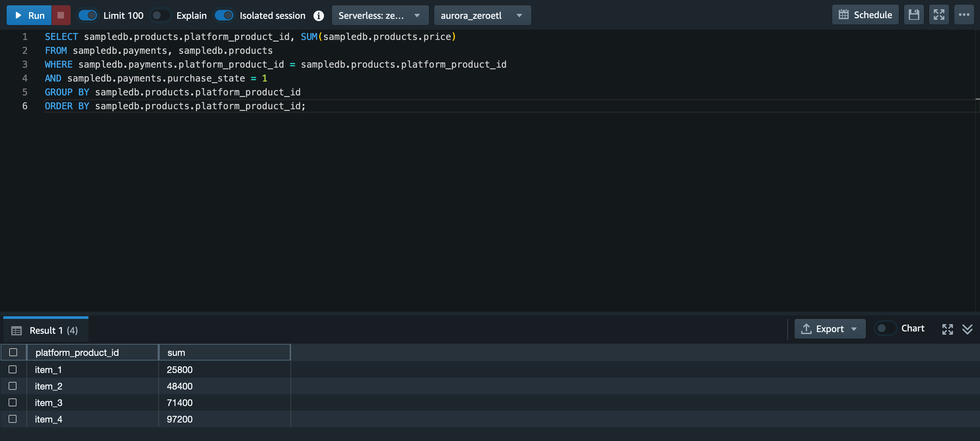Place cursor on ORDER BY line
Image resolution: width=980 pixels, height=441 pixels.
pyautogui.click(x=176, y=106)
